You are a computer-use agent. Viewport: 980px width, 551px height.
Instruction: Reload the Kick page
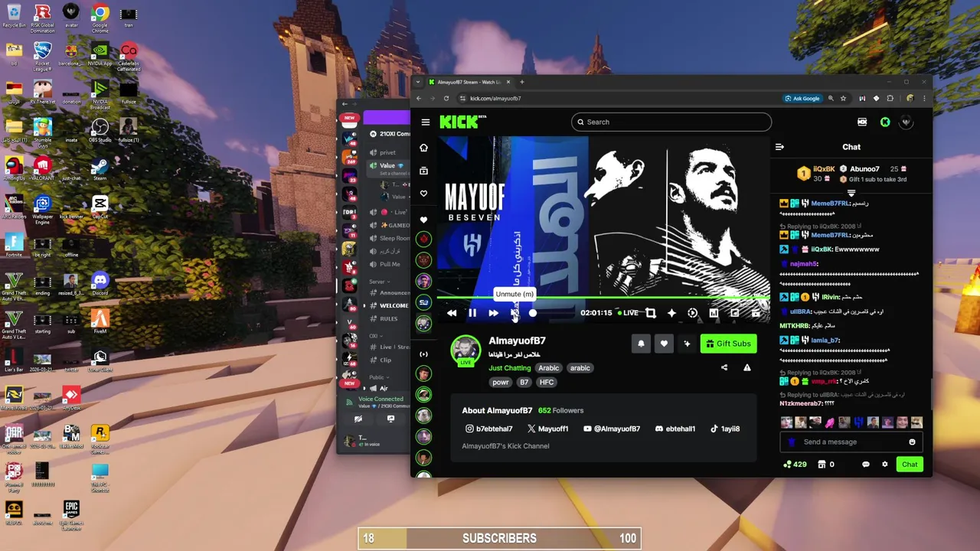click(446, 98)
